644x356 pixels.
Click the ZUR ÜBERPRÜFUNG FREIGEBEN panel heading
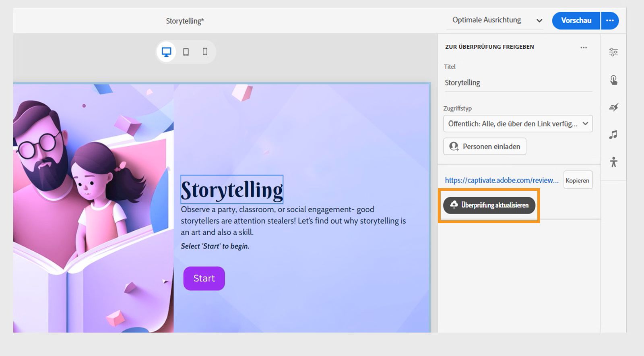[x=489, y=47]
